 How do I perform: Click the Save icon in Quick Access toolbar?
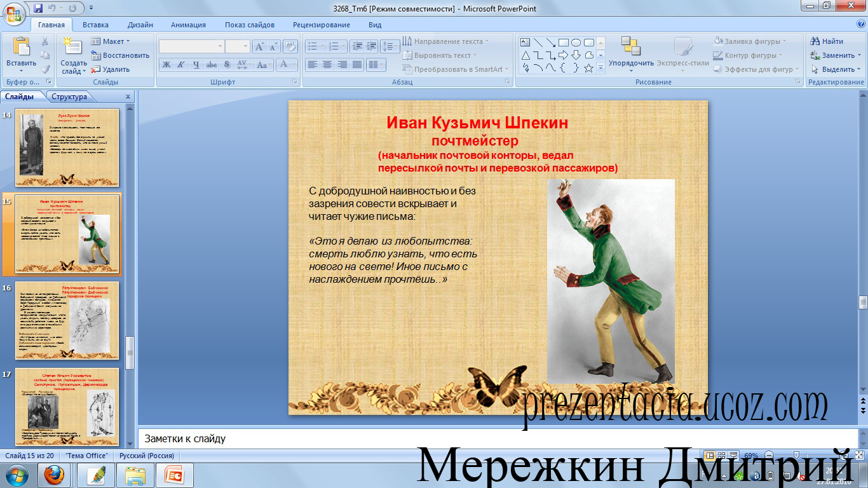pyautogui.click(x=38, y=9)
